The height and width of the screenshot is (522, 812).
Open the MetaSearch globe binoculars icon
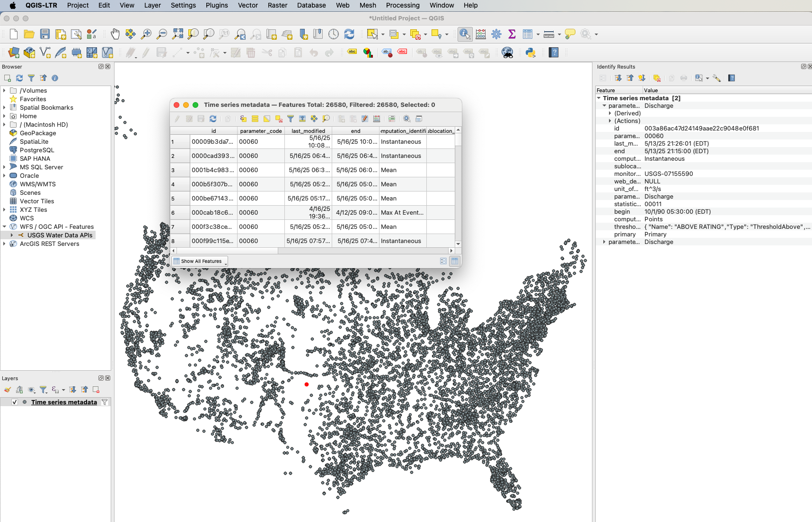tap(507, 52)
